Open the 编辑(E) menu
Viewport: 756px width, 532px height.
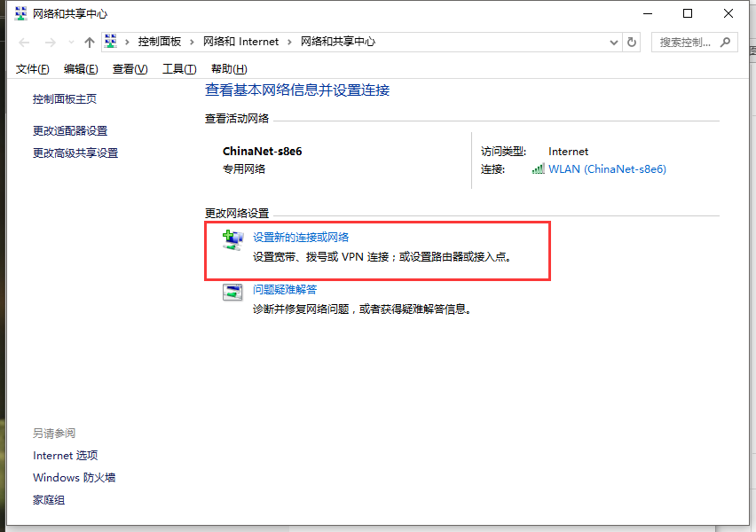pyautogui.click(x=81, y=69)
